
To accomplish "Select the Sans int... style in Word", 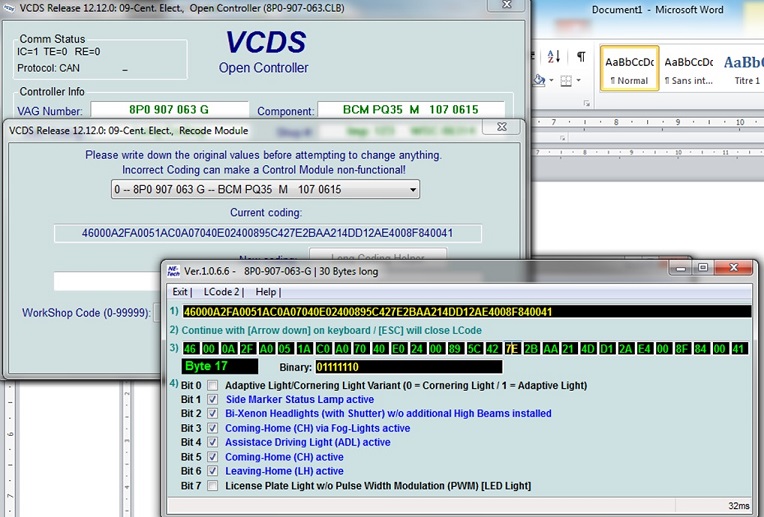I will click(x=688, y=69).
